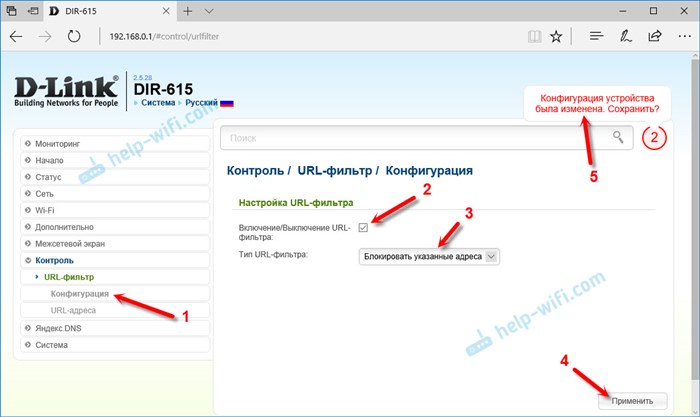This screenshot has height=417, width=700.
Task: Open the browser more options ellipsis
Action: [x=684, y=36]
